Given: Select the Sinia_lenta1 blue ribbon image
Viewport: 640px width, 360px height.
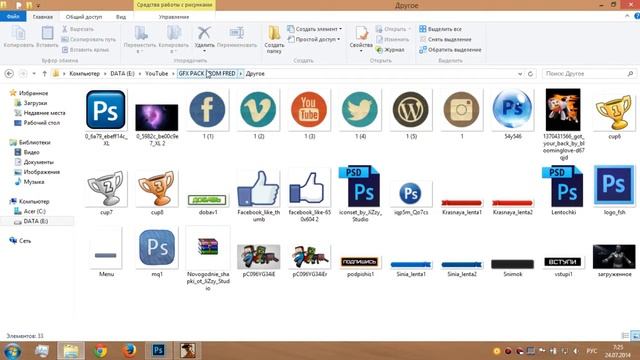Looking at the screenshot, I should [411, 265].
